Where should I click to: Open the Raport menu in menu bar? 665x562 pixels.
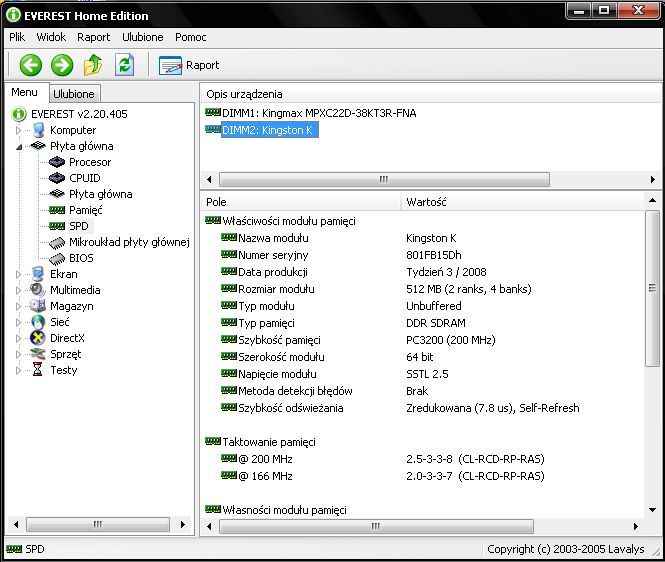pos(94,37)
